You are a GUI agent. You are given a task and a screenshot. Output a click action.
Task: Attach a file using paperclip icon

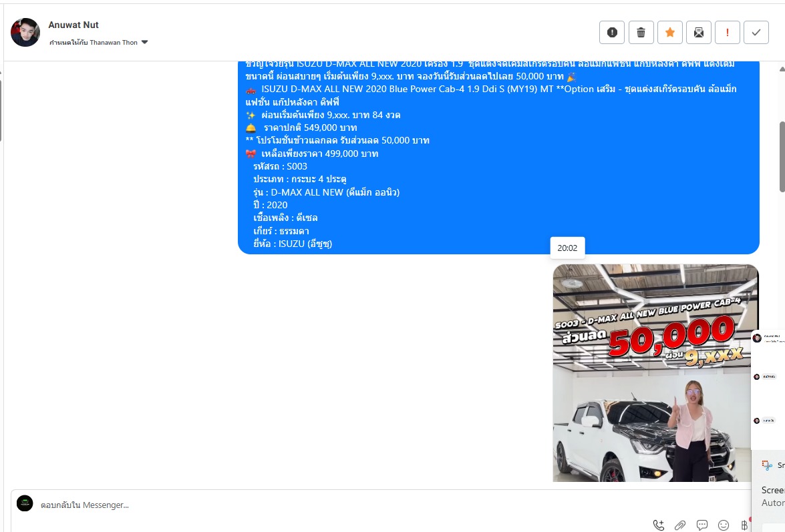[x=680, y=525]
